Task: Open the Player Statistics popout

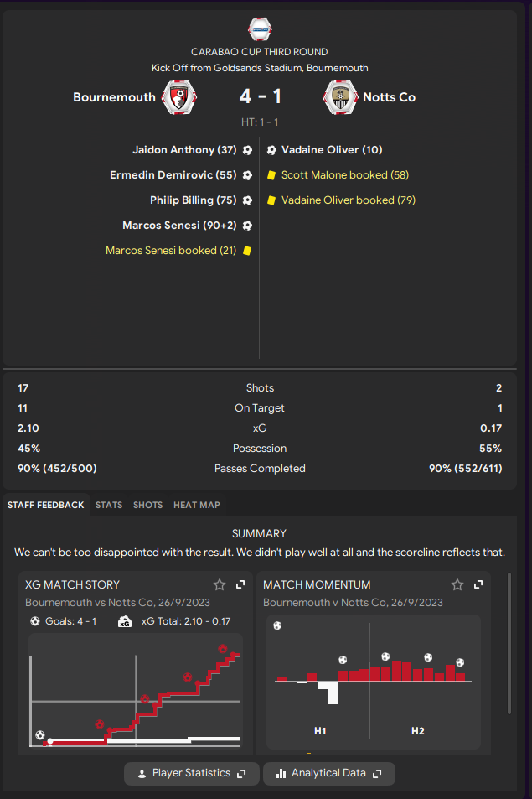Action: pos(191,774)
